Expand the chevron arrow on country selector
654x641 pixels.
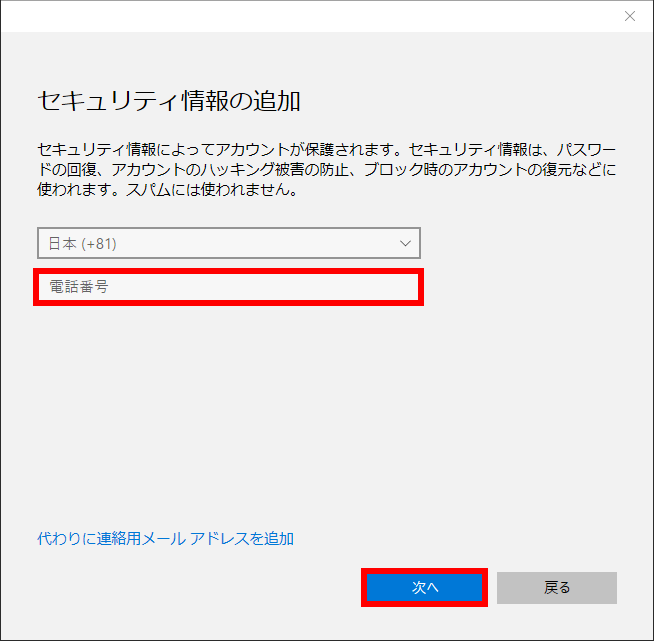[x=405, y=243]
